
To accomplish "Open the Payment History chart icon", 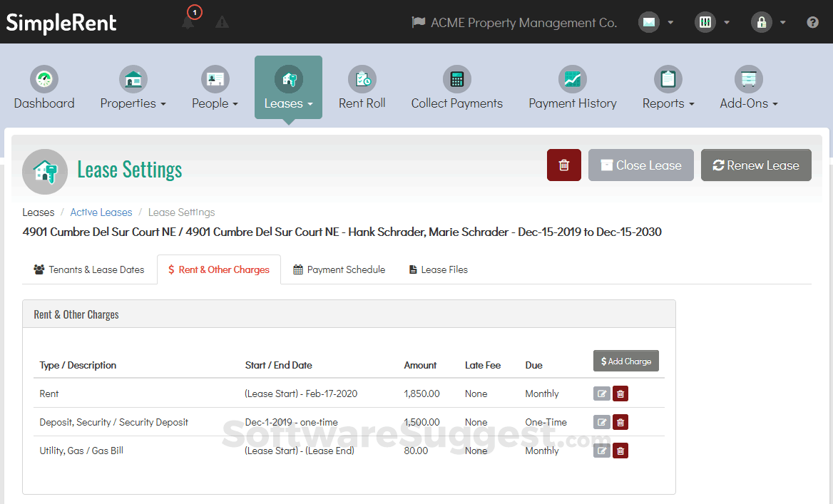I will [573, 79].
